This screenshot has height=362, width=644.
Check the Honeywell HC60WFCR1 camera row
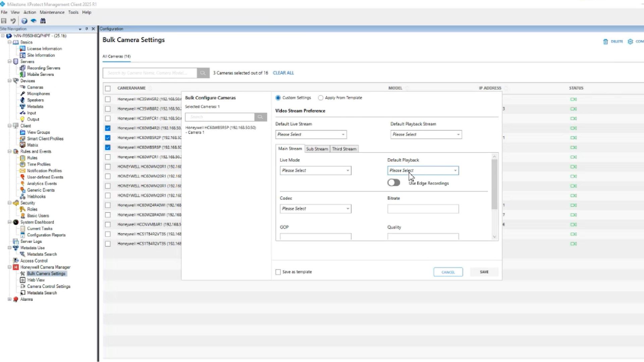(x=108, y=157)
